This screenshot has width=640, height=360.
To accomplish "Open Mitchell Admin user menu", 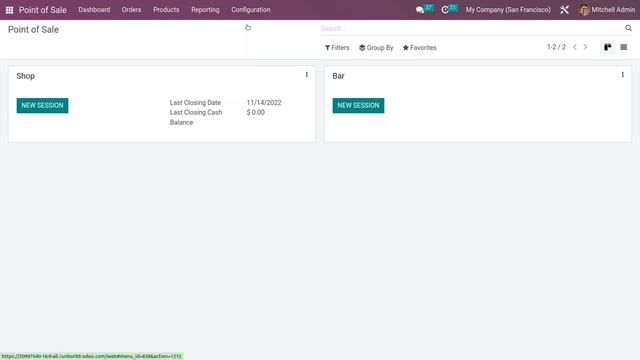I will point(607,10).
